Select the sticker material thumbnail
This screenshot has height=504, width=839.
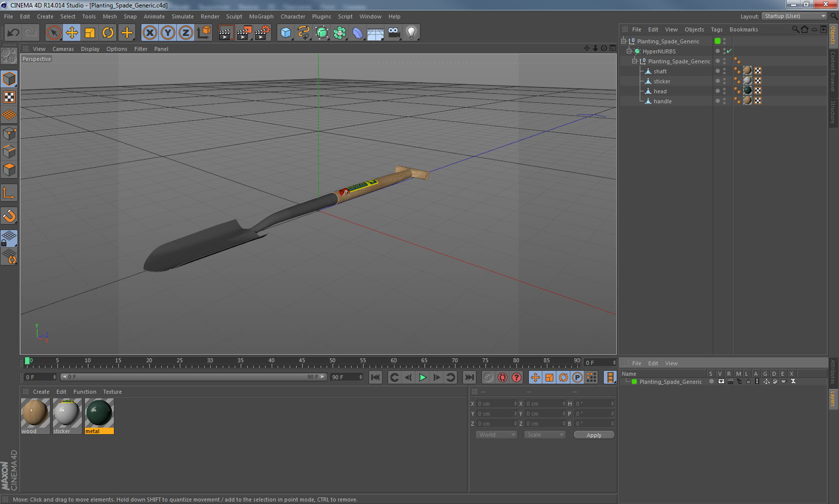(67, 413)
